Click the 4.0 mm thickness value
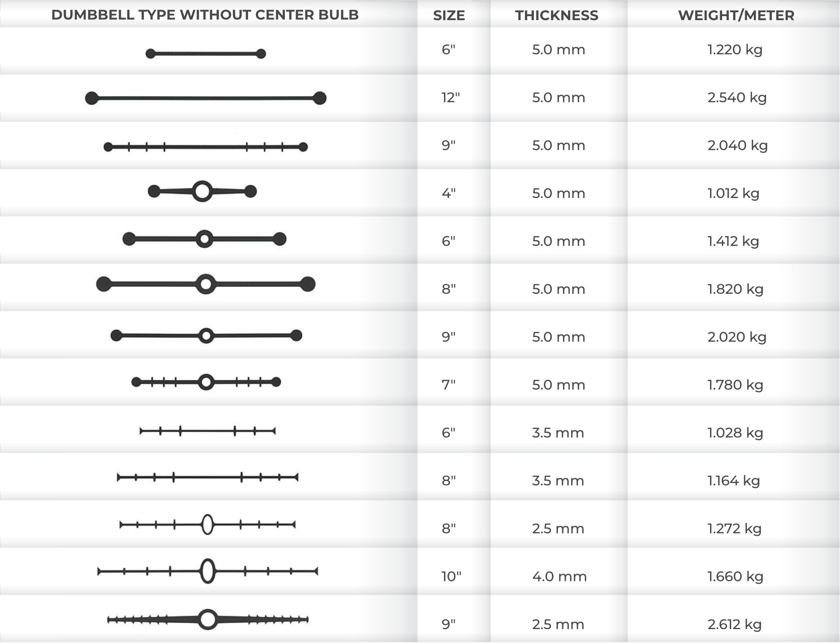Viewport: 840px width, 644px height. tap(559, 577)
